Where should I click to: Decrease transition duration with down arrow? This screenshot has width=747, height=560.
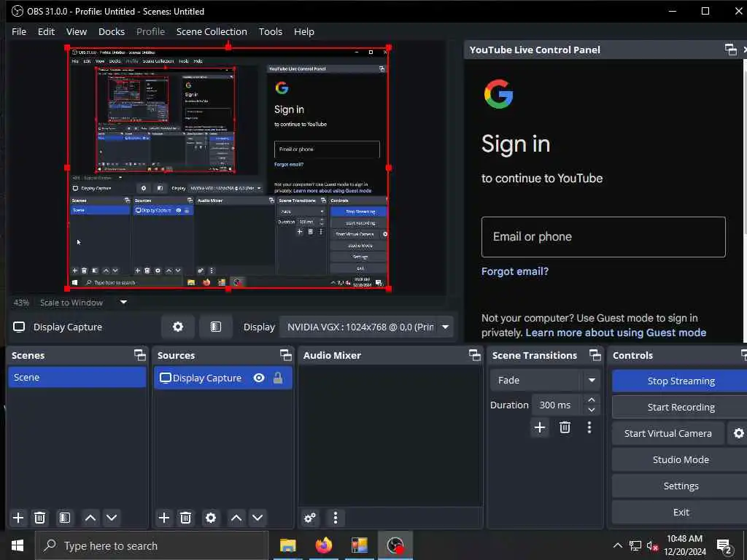coord(591,410)
